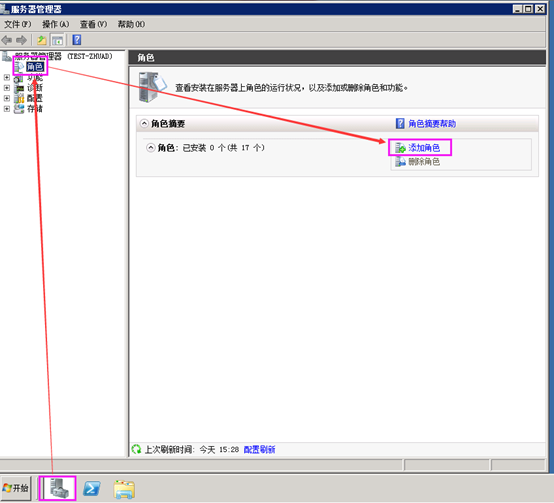Collapse the 角色摘要 section chevron

(x=144, y=124)
